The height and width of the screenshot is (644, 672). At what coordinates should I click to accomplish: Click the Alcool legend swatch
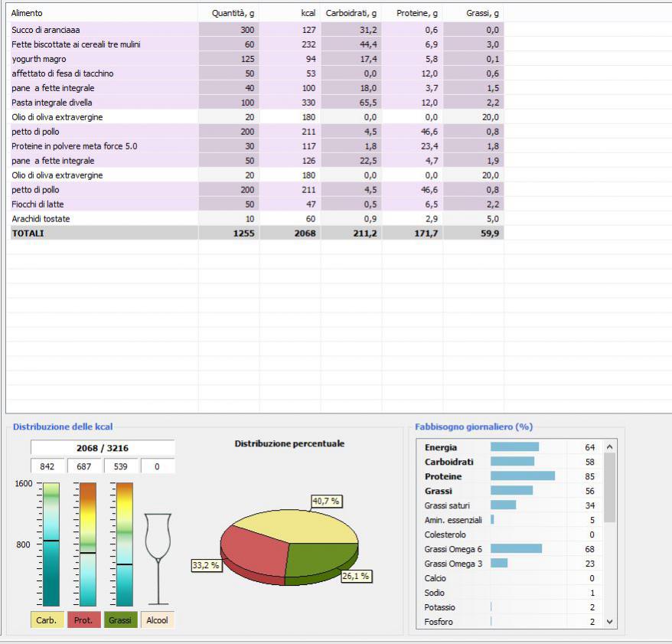pyautogui.click(x=157, y=620)
